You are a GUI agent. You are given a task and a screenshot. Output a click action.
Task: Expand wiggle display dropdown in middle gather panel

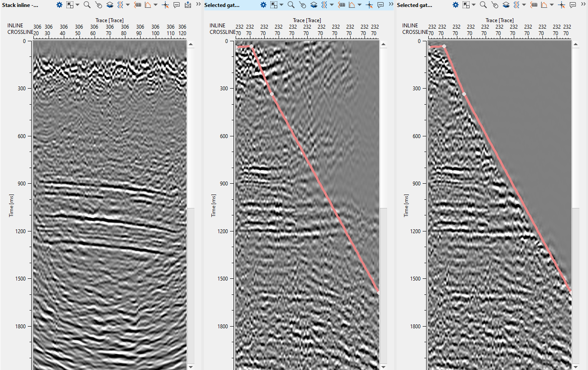pos(332,5)
